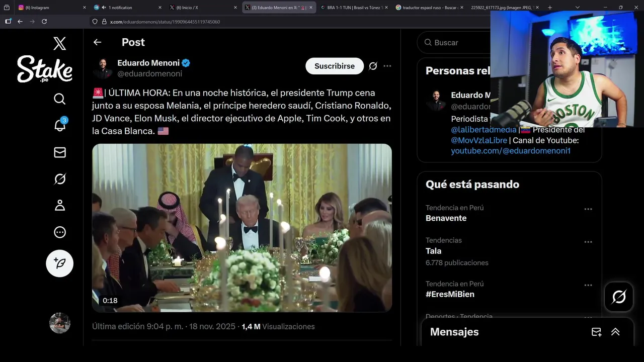Open the Messages envelope in sidebar
This screenshot has height=362, width=644.
pyautogui.click(x=60, y=152)
